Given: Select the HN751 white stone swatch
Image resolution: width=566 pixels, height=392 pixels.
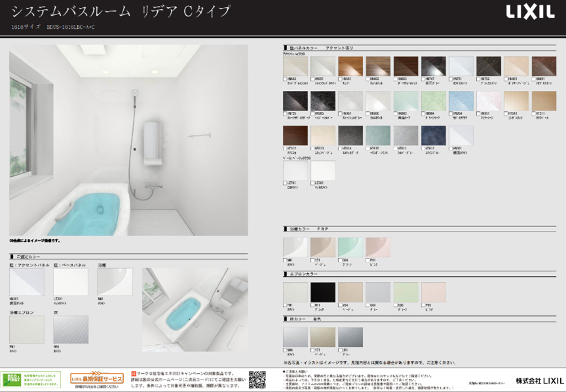Looking at the screenshot, I should [461, 66].
